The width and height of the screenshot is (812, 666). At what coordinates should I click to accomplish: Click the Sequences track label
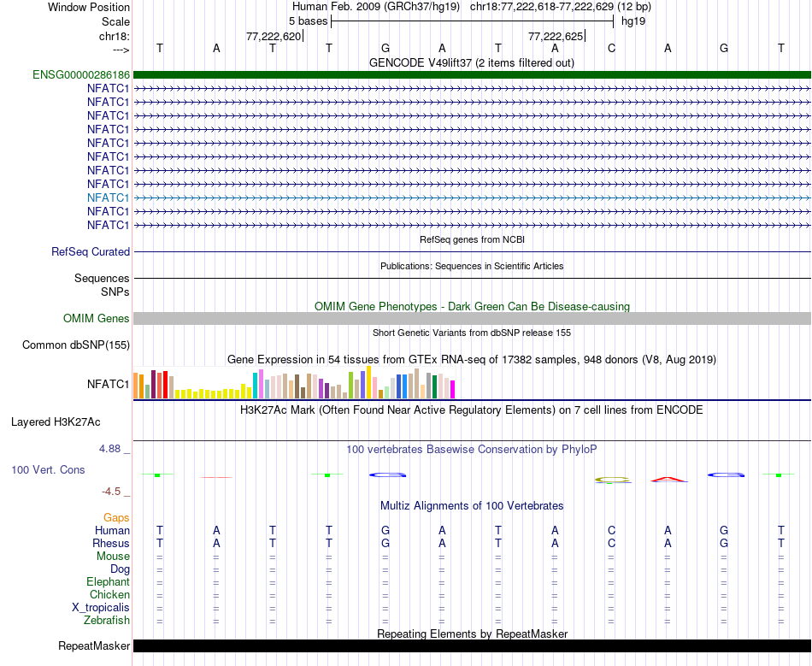pos(102,278)
